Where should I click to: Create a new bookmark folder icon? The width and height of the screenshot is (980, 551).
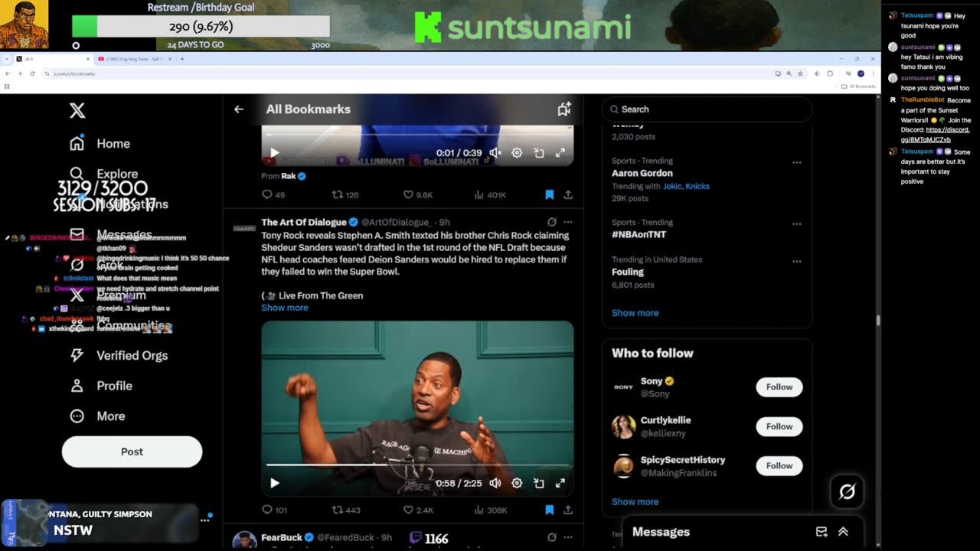coord(564,109)
